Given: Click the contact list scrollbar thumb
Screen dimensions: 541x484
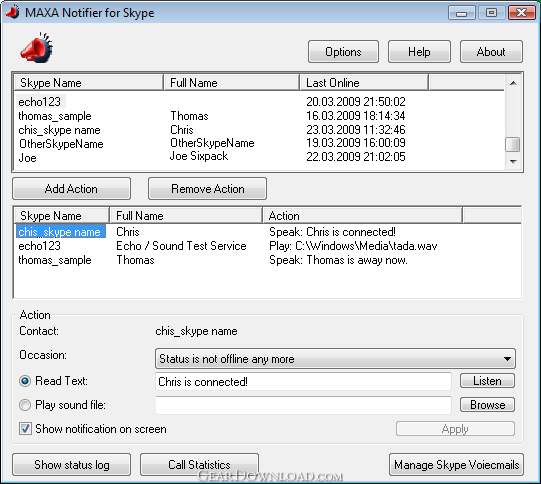Looking at the screenshot, I should [513, 144].
